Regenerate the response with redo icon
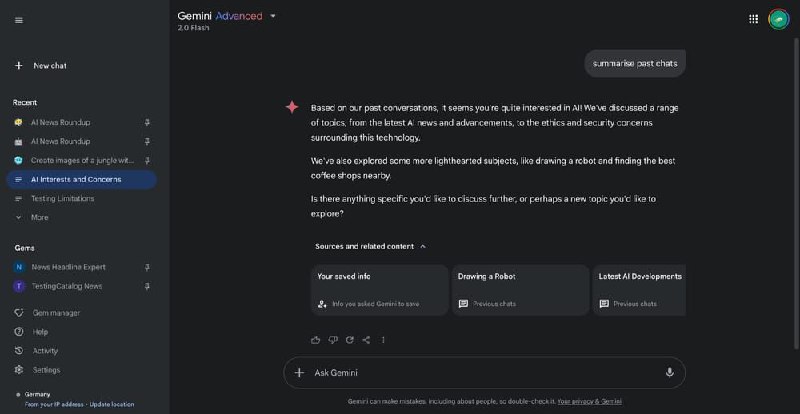The image size is (800, 414). (349, 339)
